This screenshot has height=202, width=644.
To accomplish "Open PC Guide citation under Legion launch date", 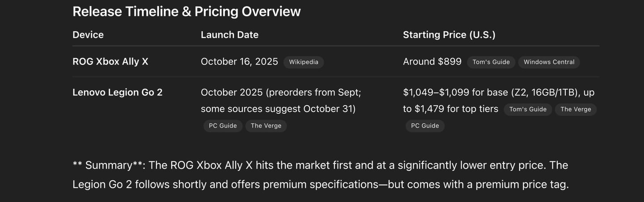I will coord(223,126).
